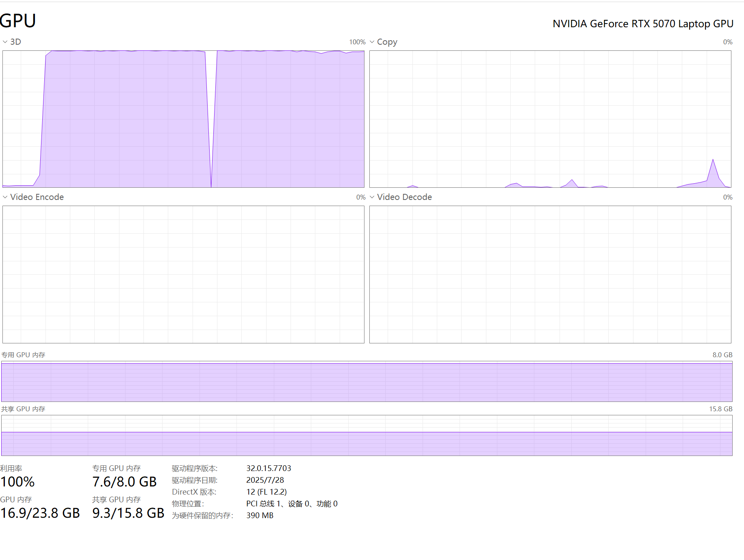Select driver version 32.0.15.7703 text
This screenshot has height=560, width=744.
(x=269, y=469)
